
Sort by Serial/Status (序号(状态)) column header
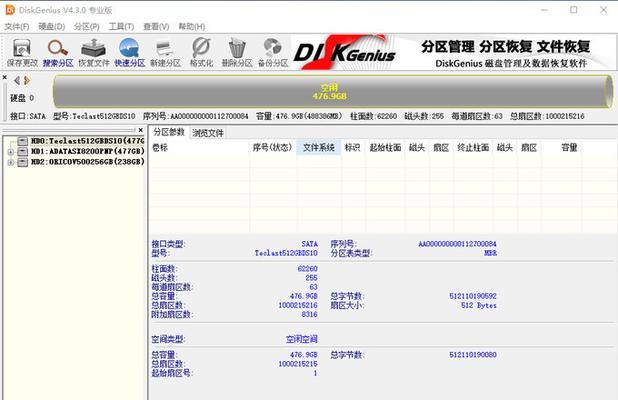(x=272, y=148)
